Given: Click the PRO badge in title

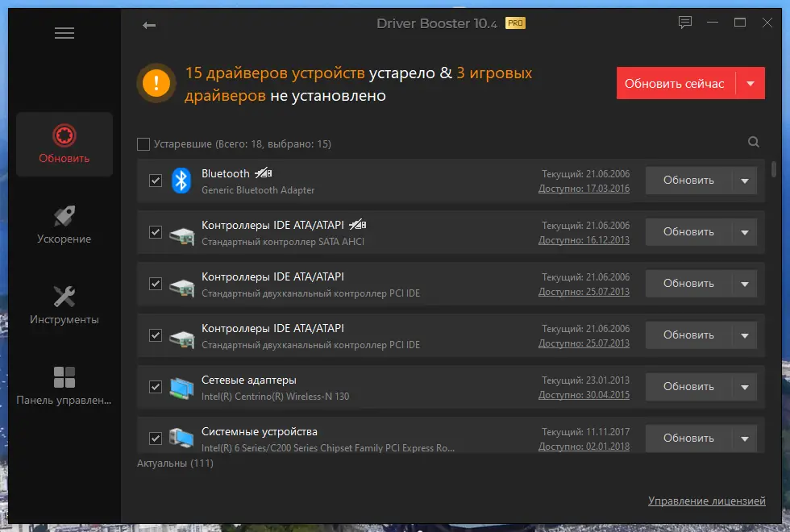Looking at the screenshot, I should 515,23.
